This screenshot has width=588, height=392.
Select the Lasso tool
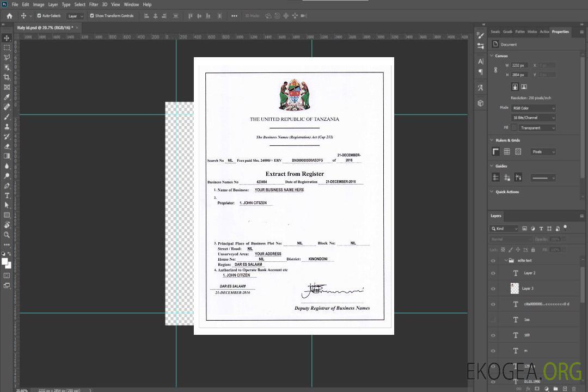coord(7,57)
